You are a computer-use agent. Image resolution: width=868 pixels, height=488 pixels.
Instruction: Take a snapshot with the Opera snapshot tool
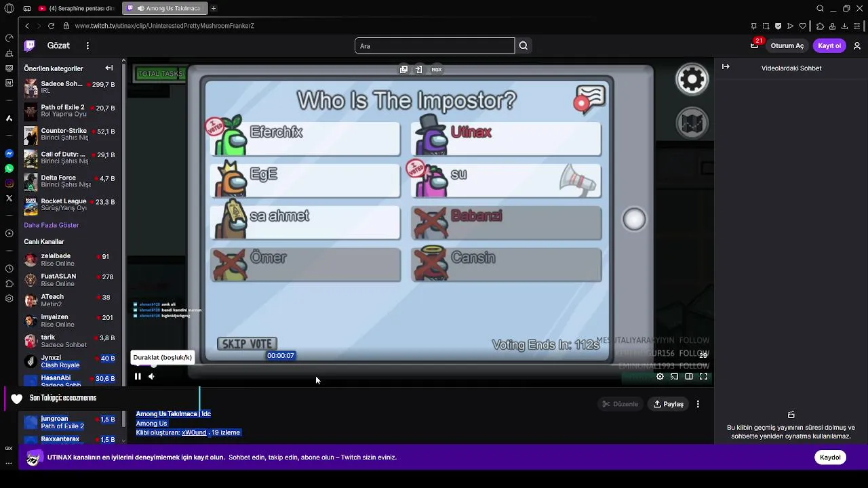click(x=766, y=26)
